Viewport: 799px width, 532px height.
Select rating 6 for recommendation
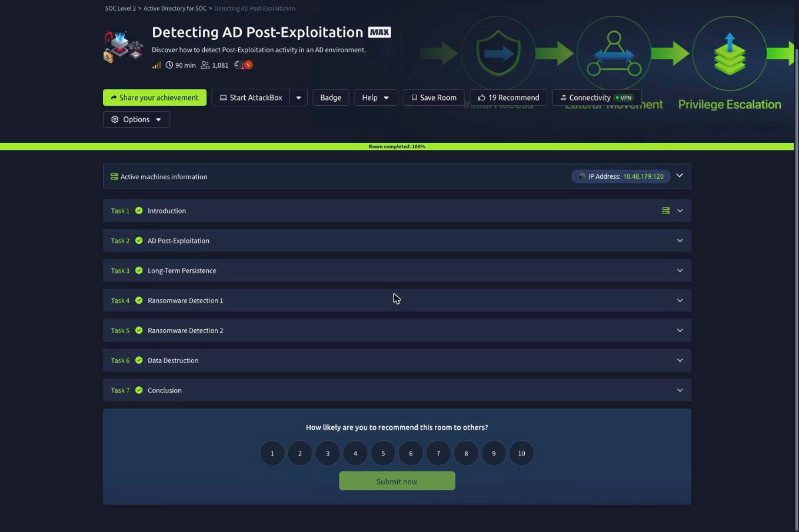coord(411,453)
